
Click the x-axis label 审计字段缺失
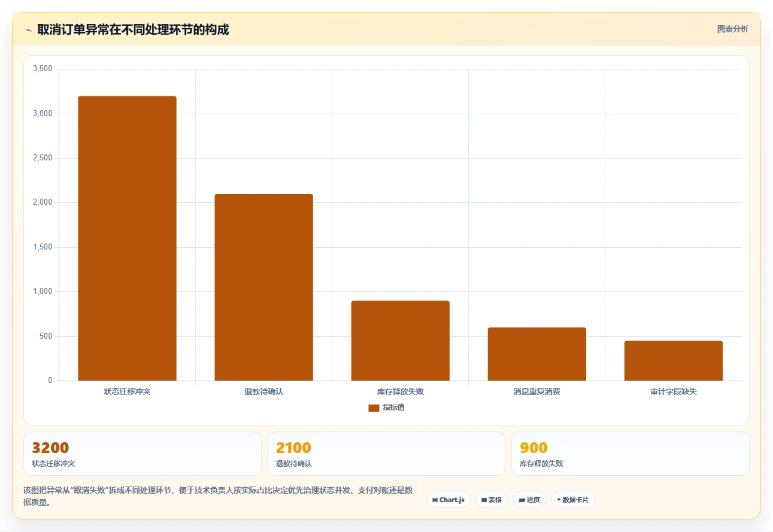tap(673, 392)
